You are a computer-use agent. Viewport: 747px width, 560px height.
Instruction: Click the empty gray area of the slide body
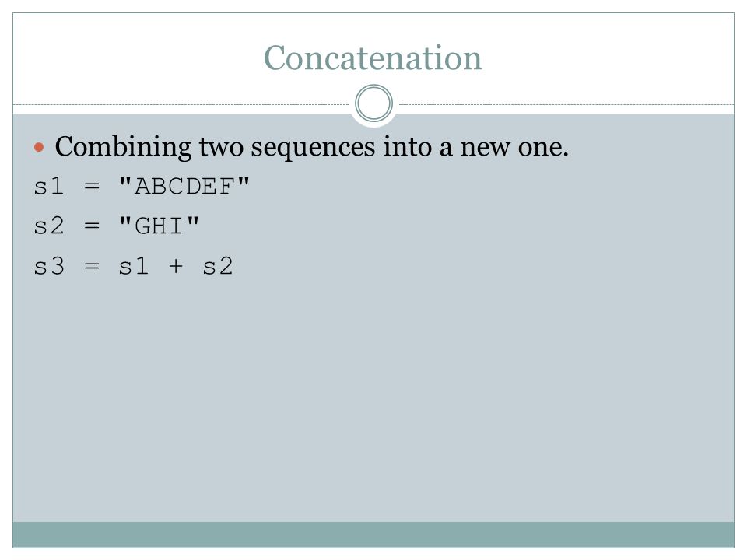[373, 400]
